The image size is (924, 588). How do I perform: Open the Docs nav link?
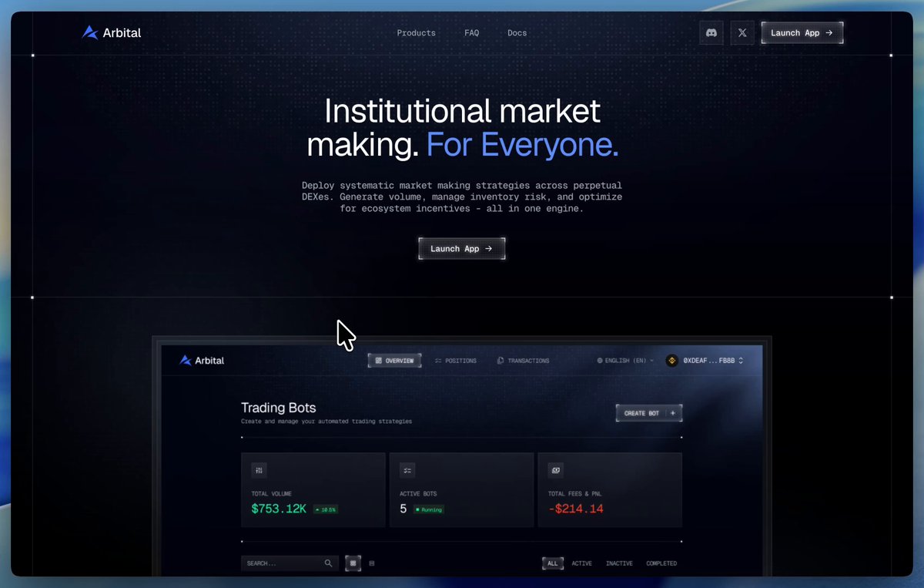point(517,33)
